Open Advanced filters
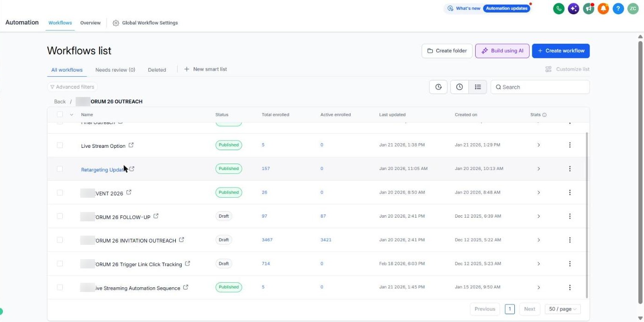The height and width of the screenshot is (322, 644). [72, 87]
